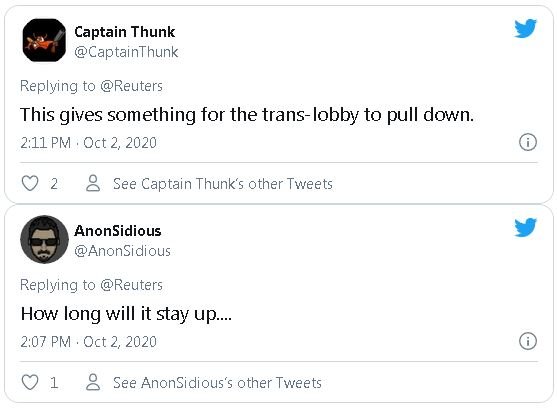Open @Reuters link in Captain Thunk's reply
Image resolution: width=557 pixels, height=409 pixels.
tap(131, 86)
